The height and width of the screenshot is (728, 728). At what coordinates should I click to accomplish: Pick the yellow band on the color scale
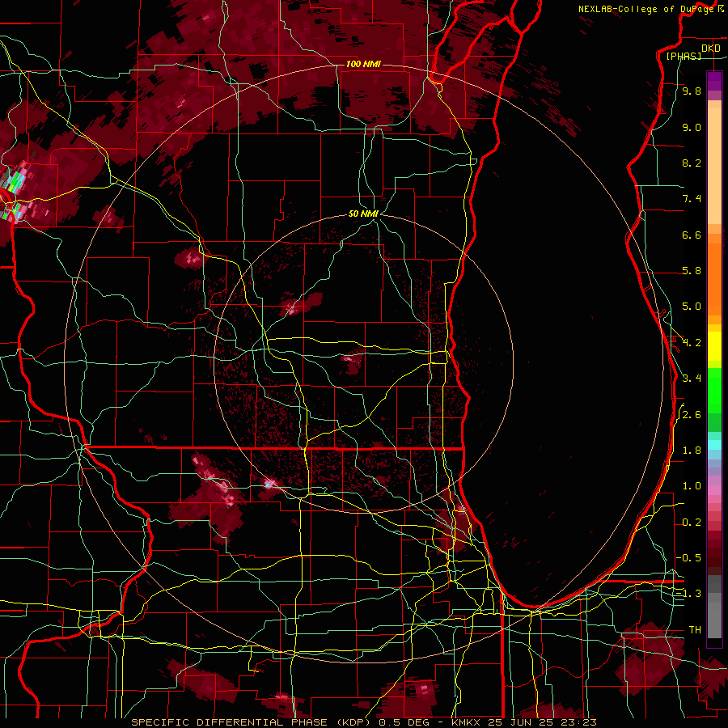[x=714, y=346]
